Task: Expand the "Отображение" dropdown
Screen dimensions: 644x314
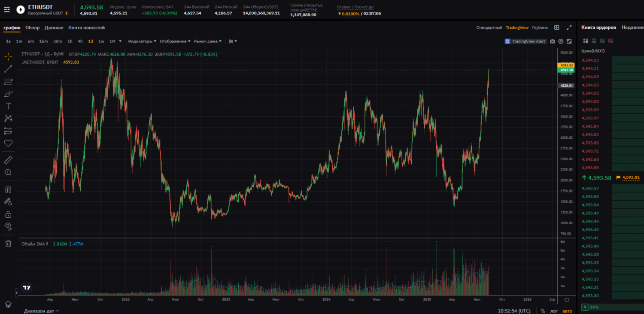Action: tap(175, 41)
